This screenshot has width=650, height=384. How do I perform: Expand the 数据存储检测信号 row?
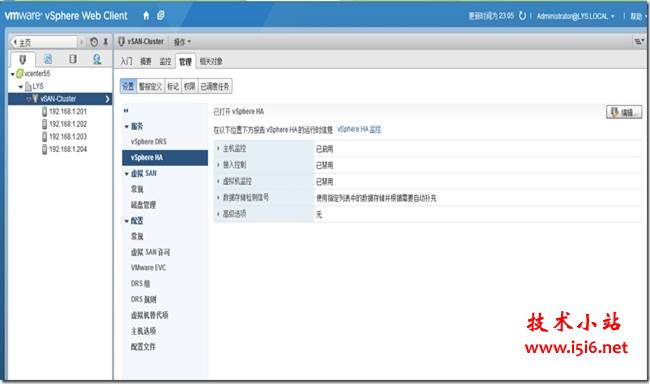click(218, 197)
